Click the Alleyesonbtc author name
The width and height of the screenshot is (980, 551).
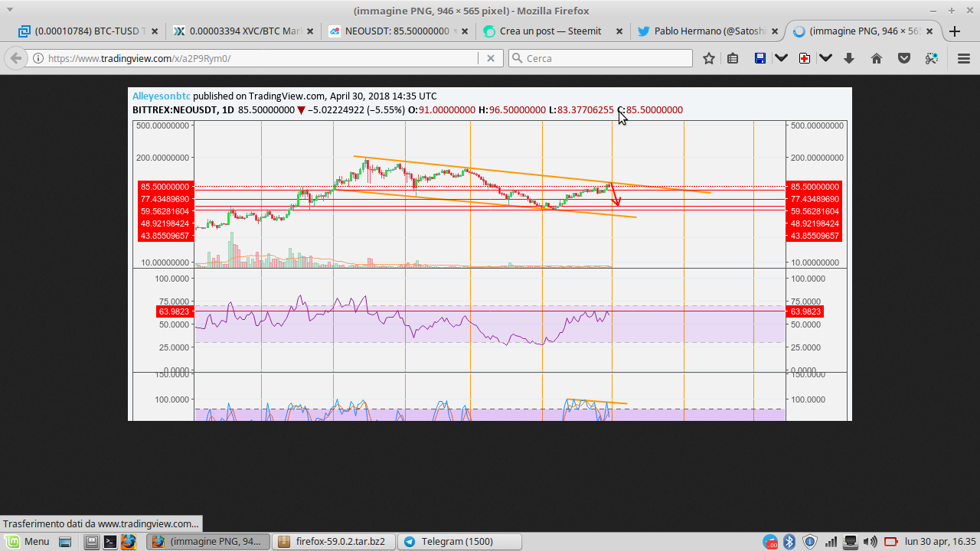(x=162, y=96)
